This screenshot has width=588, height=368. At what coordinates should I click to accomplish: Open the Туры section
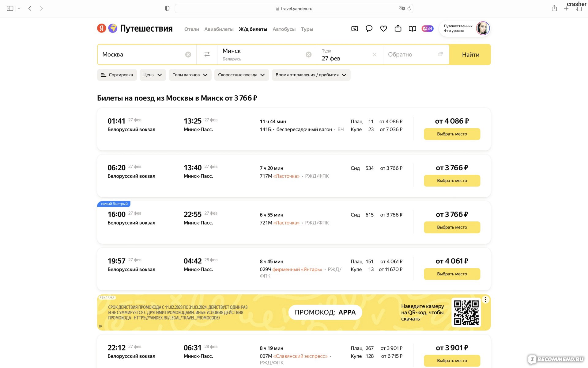[x=307, y=29]
